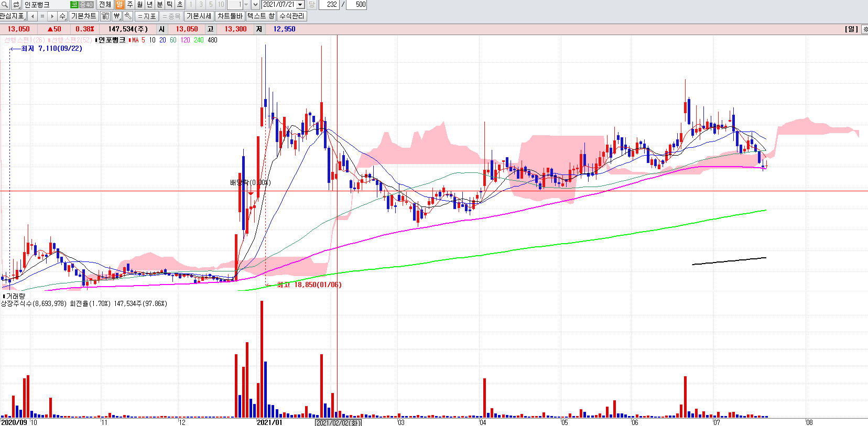Click the stop square button
868x426 pixels.
click(42, 16)
